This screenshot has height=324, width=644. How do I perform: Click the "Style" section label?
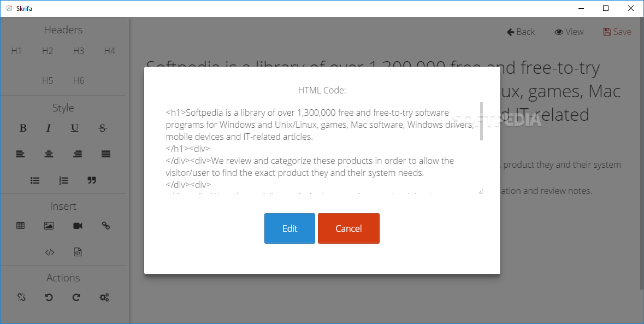pos(63,108)
